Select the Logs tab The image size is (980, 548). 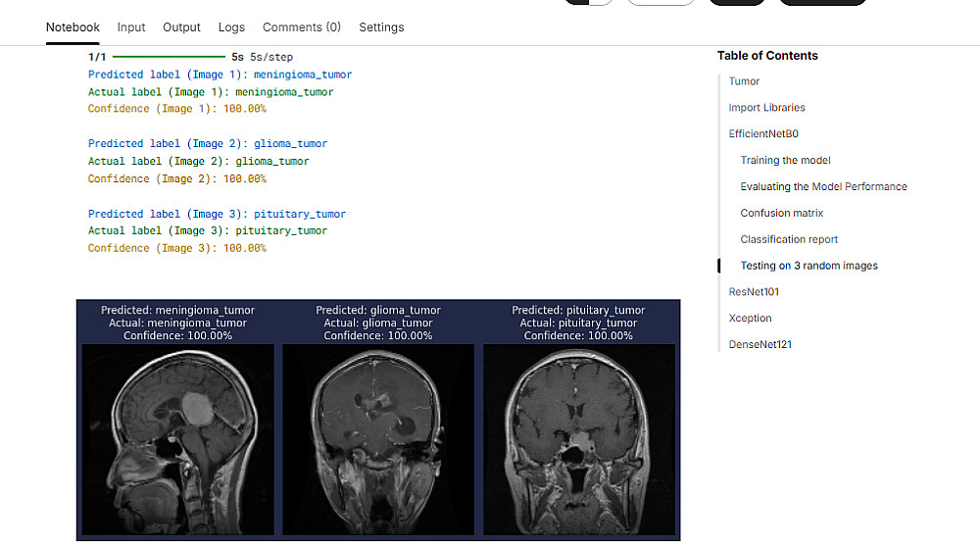(x=231, y=27)
